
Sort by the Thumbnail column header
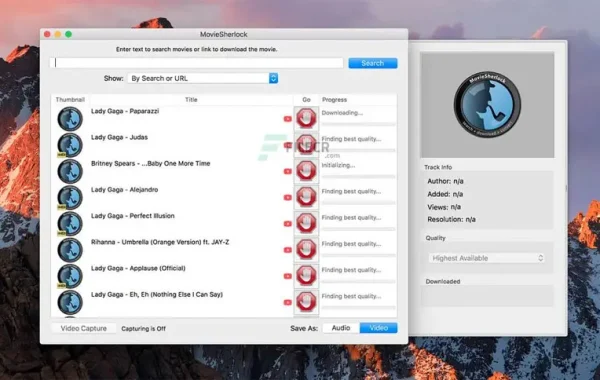click(x=70, y=99)
